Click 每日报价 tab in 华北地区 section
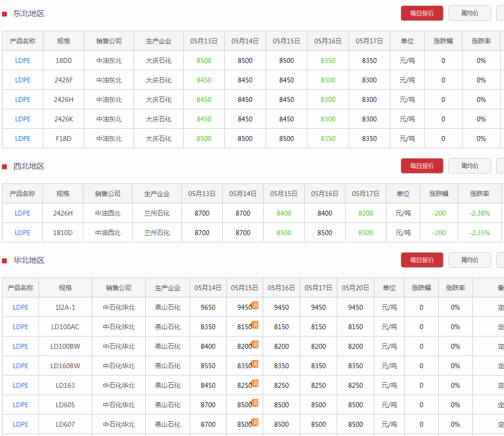The image size is (504, 436). point(422,260)
